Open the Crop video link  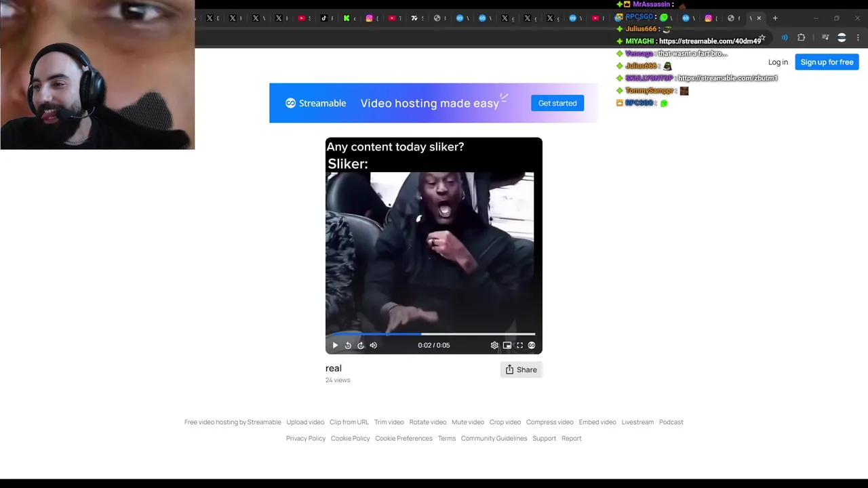click(505, 422)
